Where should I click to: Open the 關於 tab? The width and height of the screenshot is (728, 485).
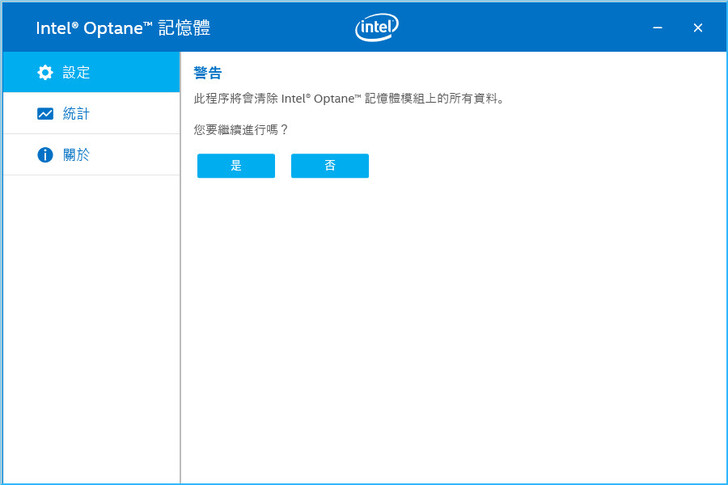[76, 155]
